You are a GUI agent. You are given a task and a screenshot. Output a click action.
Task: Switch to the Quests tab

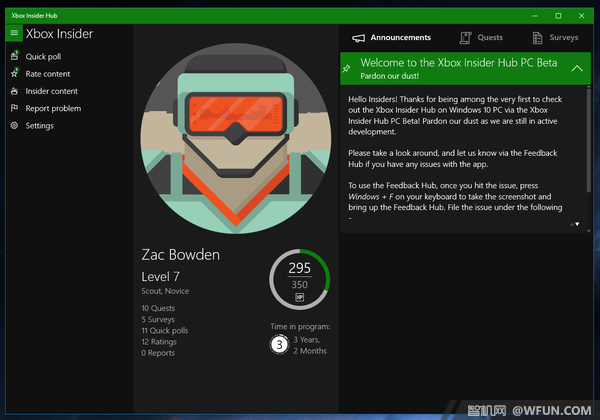click(x=481, y=37)
